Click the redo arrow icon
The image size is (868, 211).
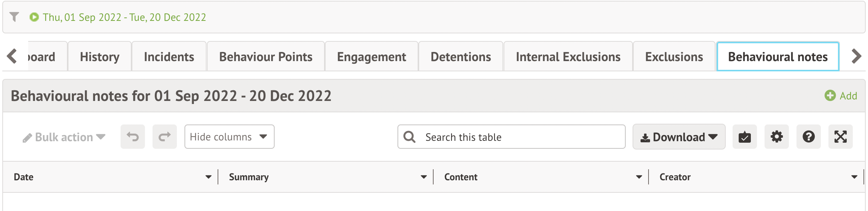pos(165,137)
